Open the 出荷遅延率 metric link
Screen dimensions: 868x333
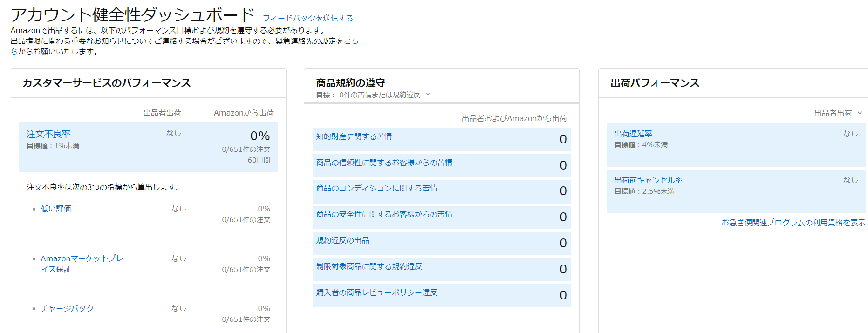(633, 134)
